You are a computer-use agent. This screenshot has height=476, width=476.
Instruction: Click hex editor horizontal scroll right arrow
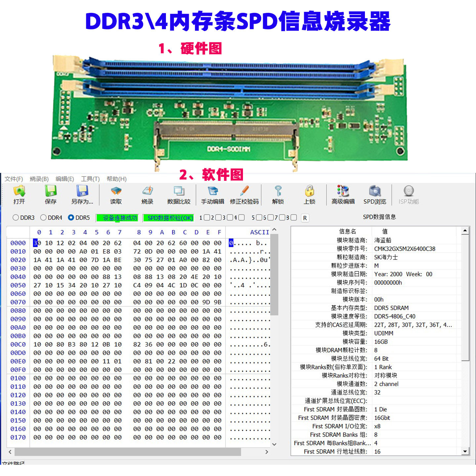point(267,452)
